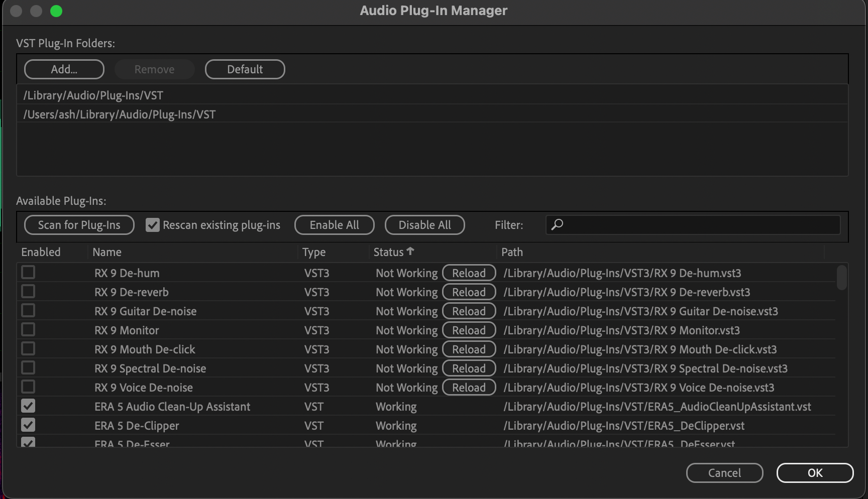Enable the RX 9 Mouth De-click checkbox
This screenshot has height=499, width=868.
point(28,348)
